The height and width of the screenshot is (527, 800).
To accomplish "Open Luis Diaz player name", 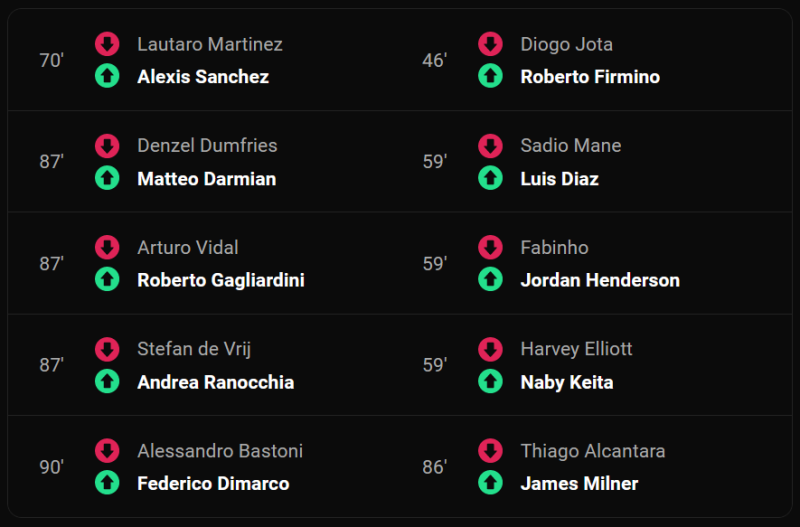I will point(559,179).
